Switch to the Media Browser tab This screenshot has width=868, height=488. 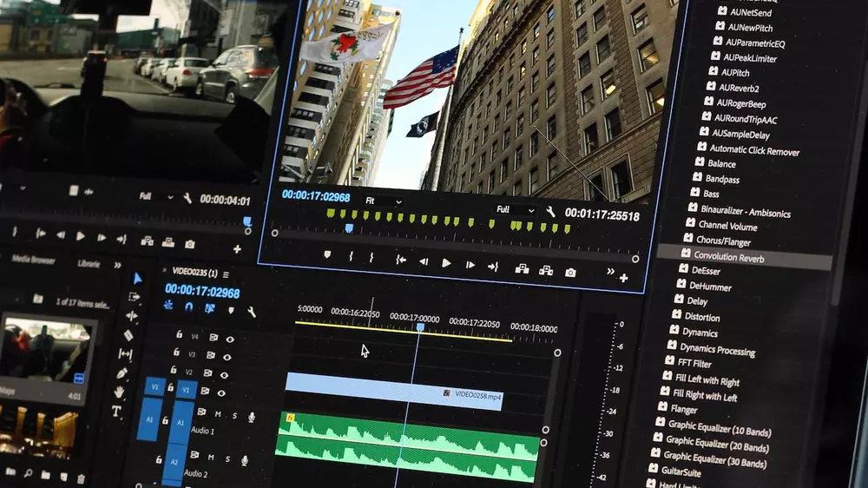pyautogui.click(x=33, y=260)
